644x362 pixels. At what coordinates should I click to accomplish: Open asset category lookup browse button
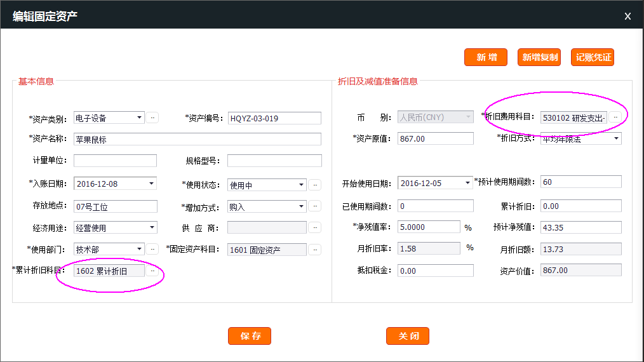pyautogui.click(x=152, y=117)
